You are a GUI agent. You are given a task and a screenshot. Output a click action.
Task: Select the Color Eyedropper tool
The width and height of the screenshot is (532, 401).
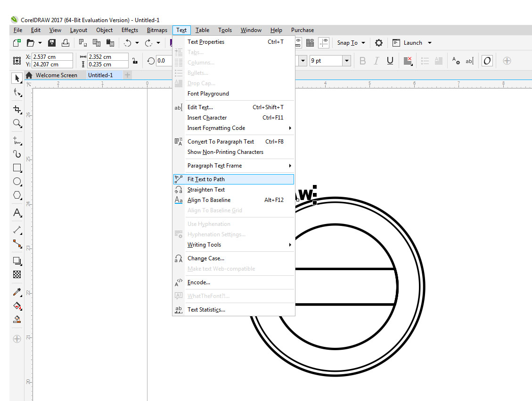pos(17,292)
